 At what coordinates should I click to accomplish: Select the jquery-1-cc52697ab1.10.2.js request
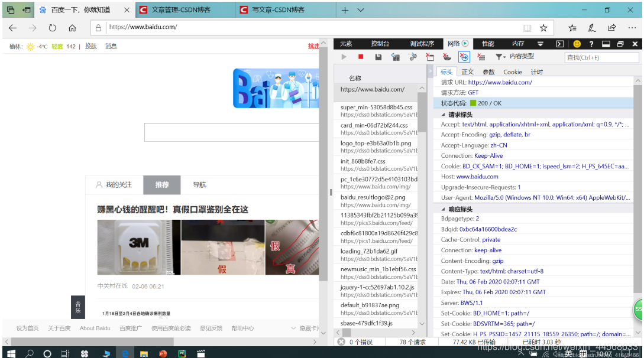tap(376, 291)
